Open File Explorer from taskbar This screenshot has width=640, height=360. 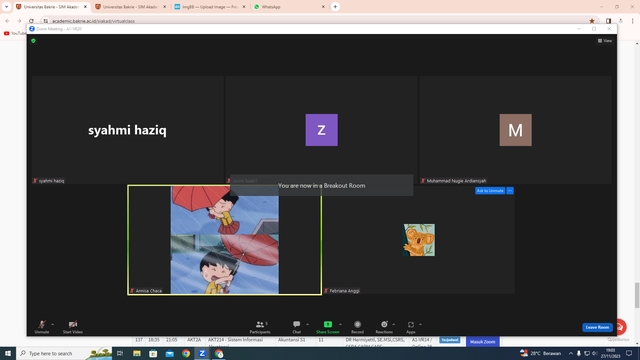[x=137, y=353]
